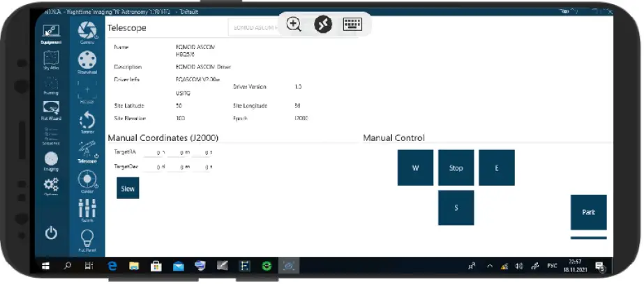The height and width of the screenshot is (284, 644).
Task: Select the Focuser equipment icon
Action: (x=87, y=92)
